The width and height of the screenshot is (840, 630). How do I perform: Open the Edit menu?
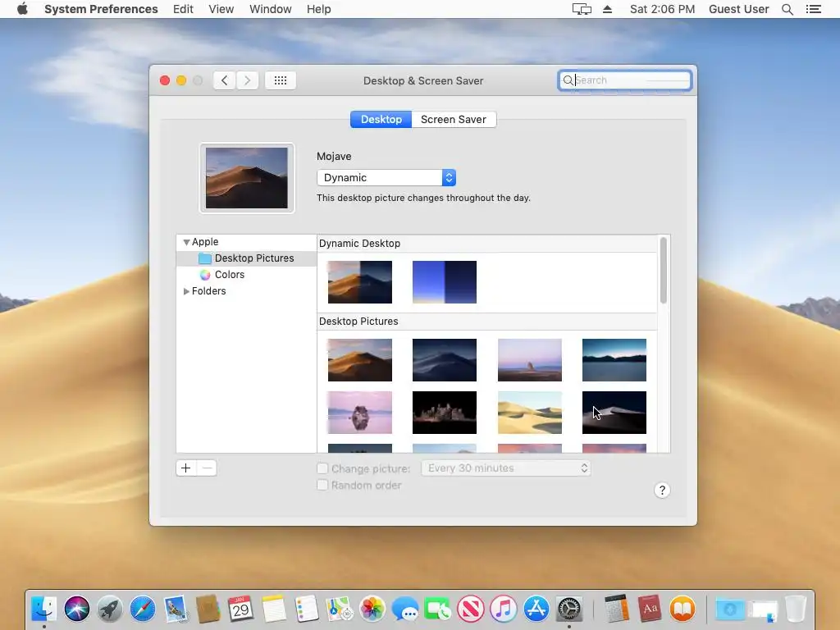[x=183, y=9]
